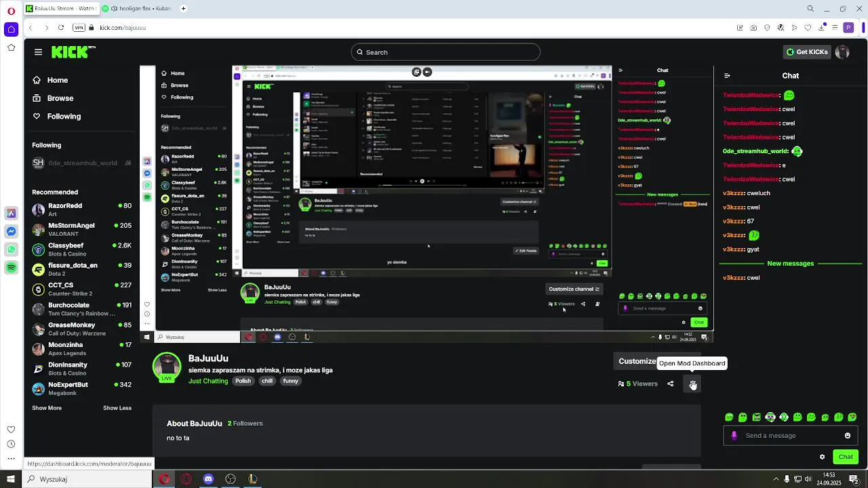The width and height of the screenshot is (868, 488).
Task: Click the 5 Viewers count
Action: 638,384
